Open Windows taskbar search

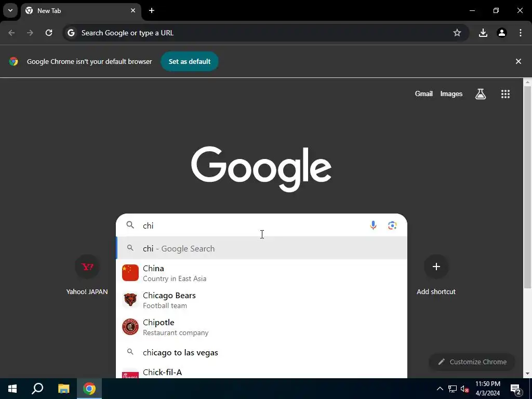click(37, 389)
